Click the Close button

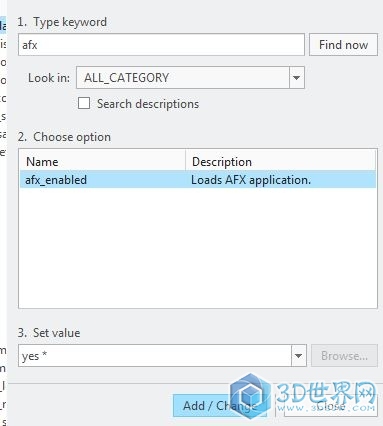pos(331,406)
